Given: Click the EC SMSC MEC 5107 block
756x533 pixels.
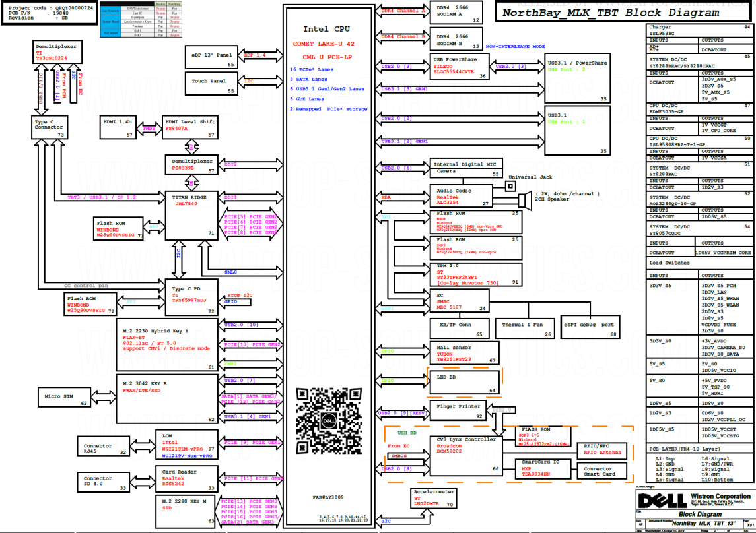Looking at the screenshot, I should click(x=460, y=301).
